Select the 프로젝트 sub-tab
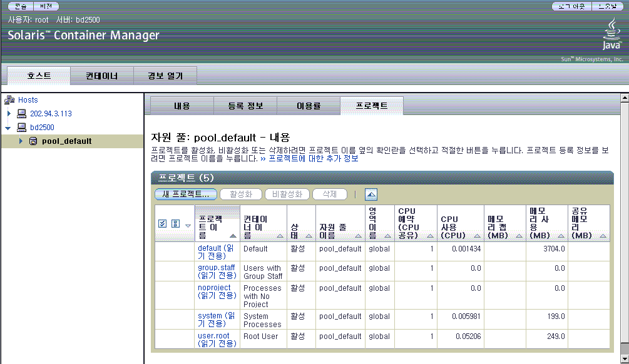This screenshot has height=364, width=629. [372, 106]
